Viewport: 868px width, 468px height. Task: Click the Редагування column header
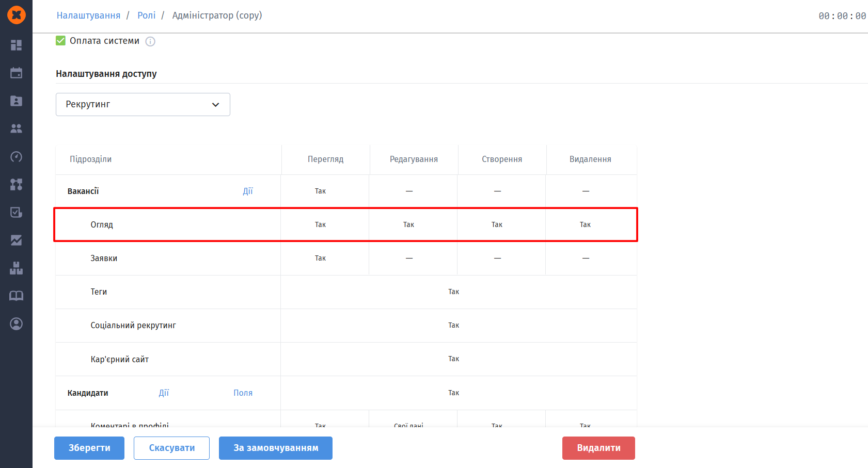click(414, 159)
